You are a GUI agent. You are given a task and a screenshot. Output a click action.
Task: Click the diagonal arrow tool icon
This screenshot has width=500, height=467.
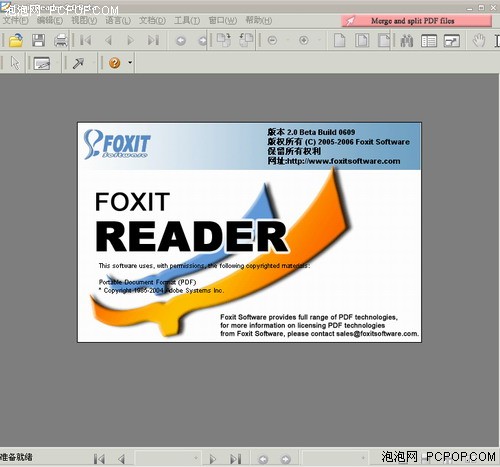[78, 63]
